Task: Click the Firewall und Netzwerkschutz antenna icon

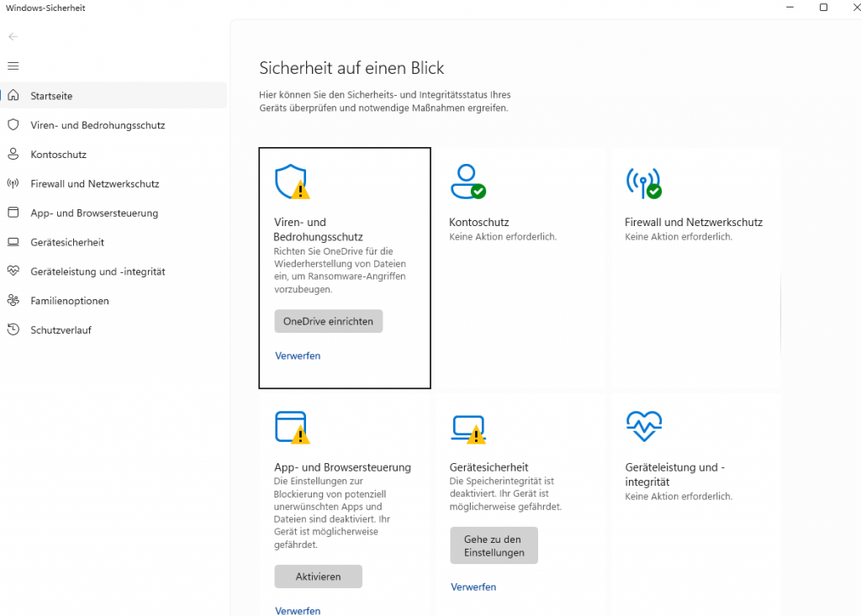Action: (x=643, y=182)
